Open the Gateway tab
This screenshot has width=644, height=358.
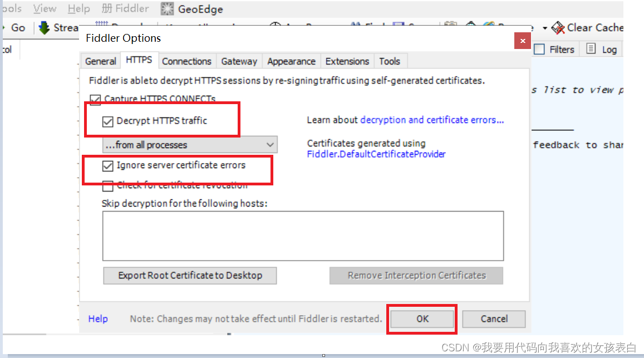[239, 61]
